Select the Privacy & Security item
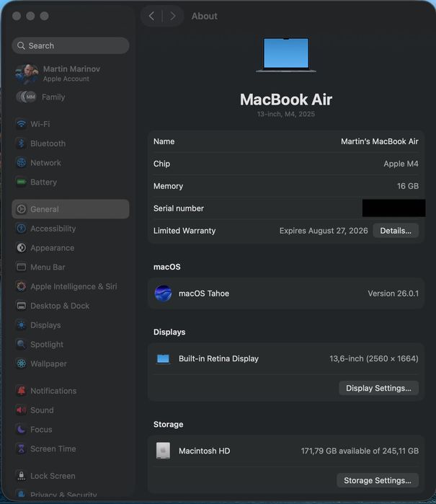Screen dimensions: 436x504 pyautogui.click(x=71, y=495)
